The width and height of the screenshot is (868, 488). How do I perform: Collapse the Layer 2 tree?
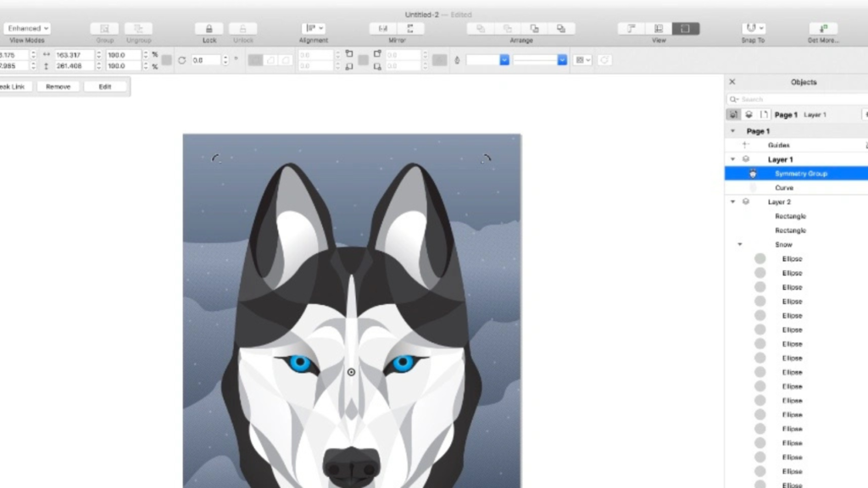pos(732,202)
